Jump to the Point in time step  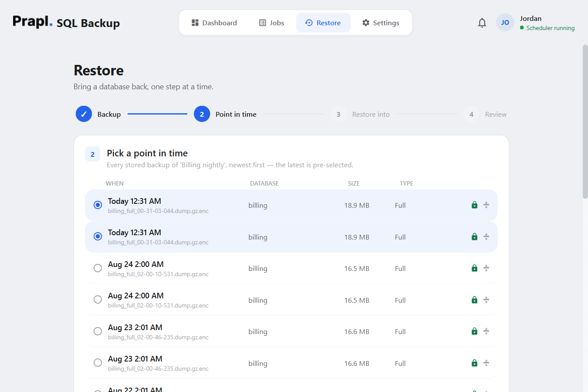(225, 114)
